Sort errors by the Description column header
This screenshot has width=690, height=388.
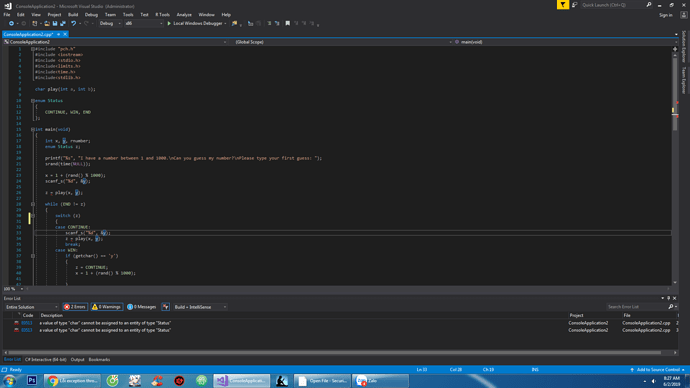[x=51, y=315]
